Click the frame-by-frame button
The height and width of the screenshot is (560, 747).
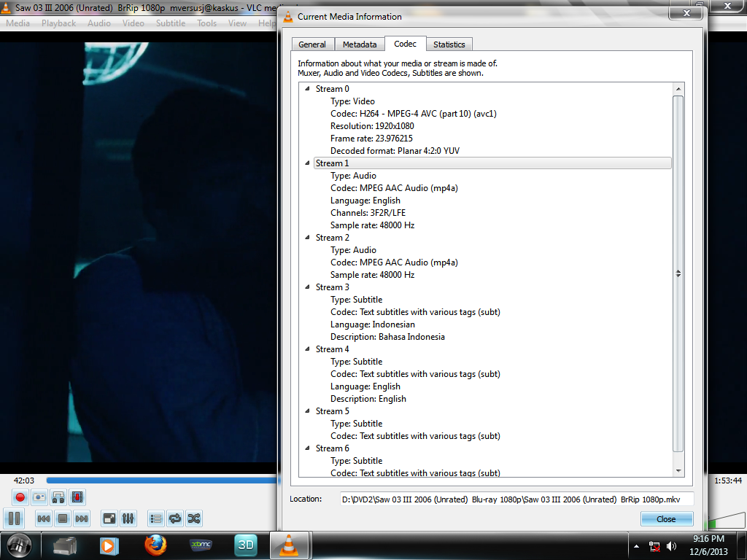77,497
